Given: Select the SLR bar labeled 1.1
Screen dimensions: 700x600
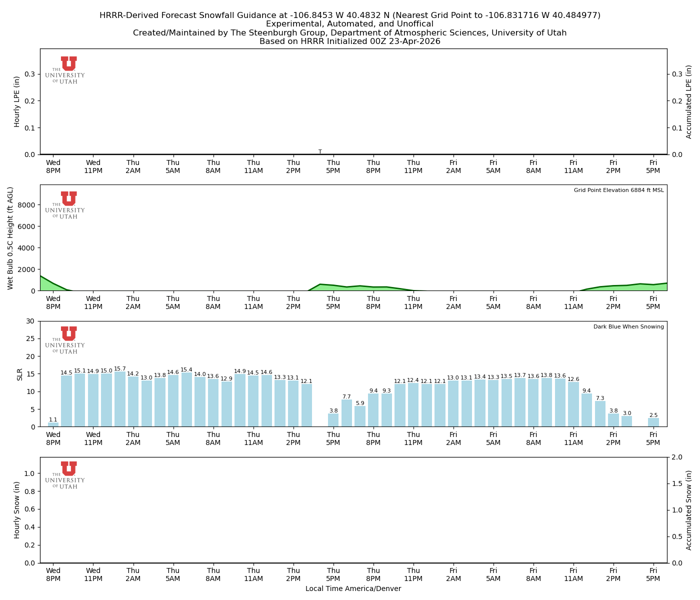Looking at the screenshot, I should pyautogui.click(x=53, y=424).
